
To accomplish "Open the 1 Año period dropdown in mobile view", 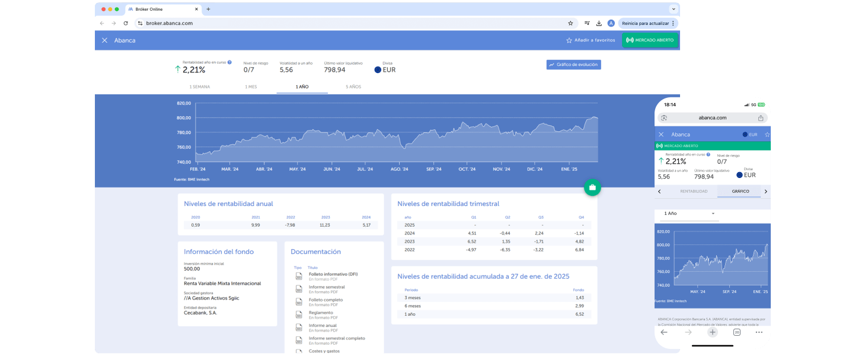I will [x=689, y=214].
